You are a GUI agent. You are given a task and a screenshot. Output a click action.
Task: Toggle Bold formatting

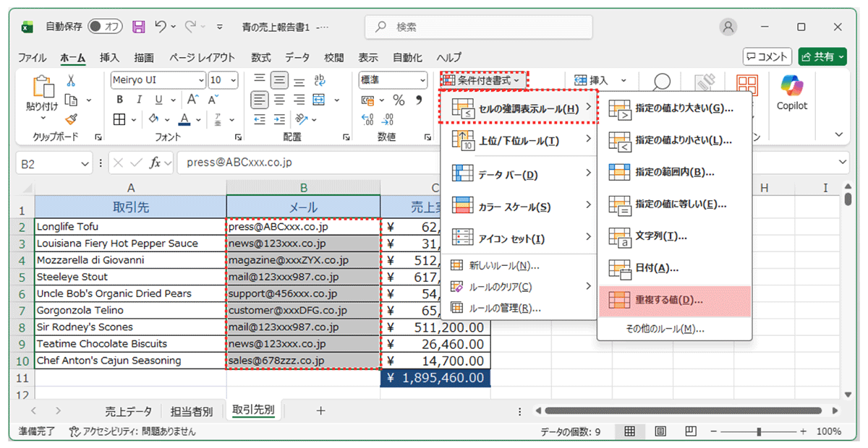point(120,100)
